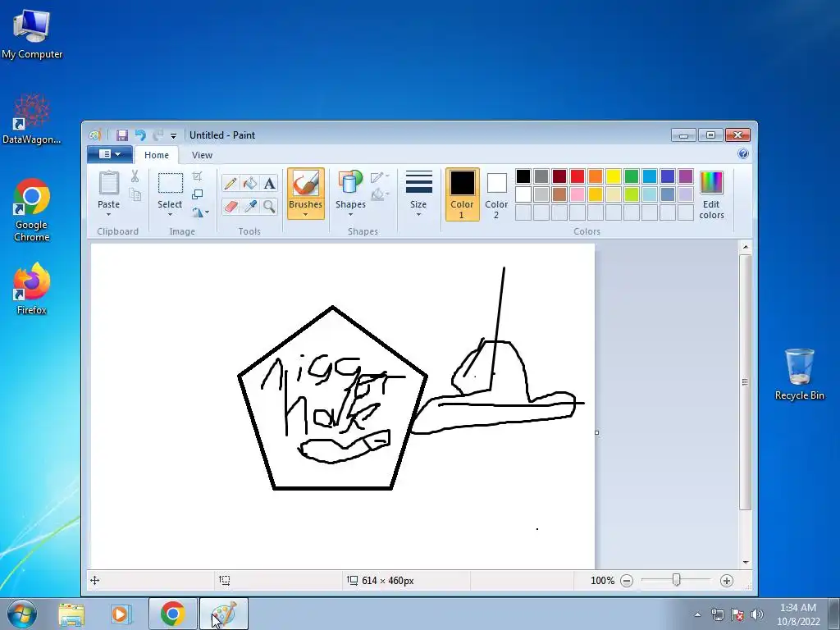Screen dimensions: 840x630
Task: Click the Cut scissors icon
Action: point(135,176)
